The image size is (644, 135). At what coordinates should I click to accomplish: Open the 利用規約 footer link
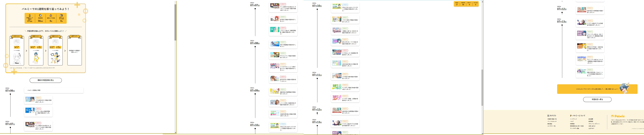572,124
